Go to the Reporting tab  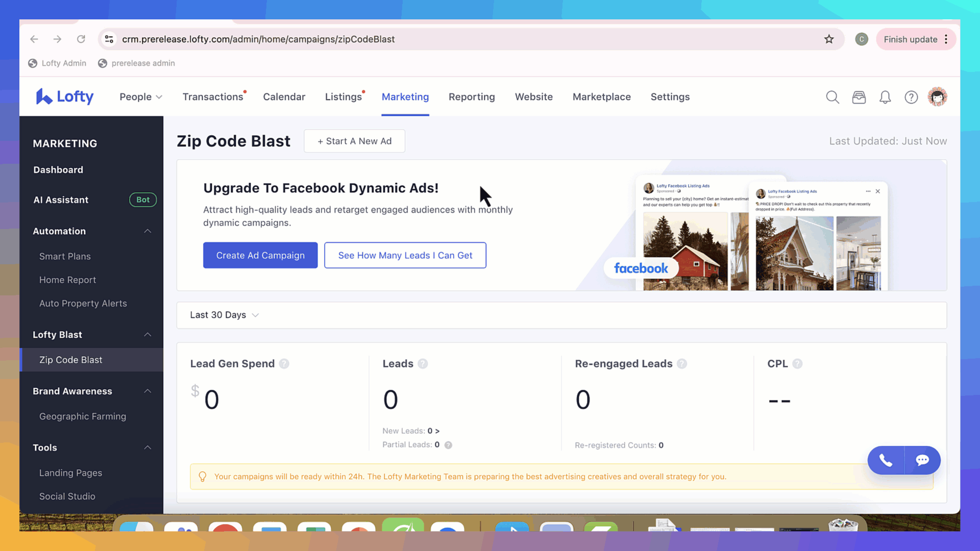pyautogui.click(x=472, y=97)
